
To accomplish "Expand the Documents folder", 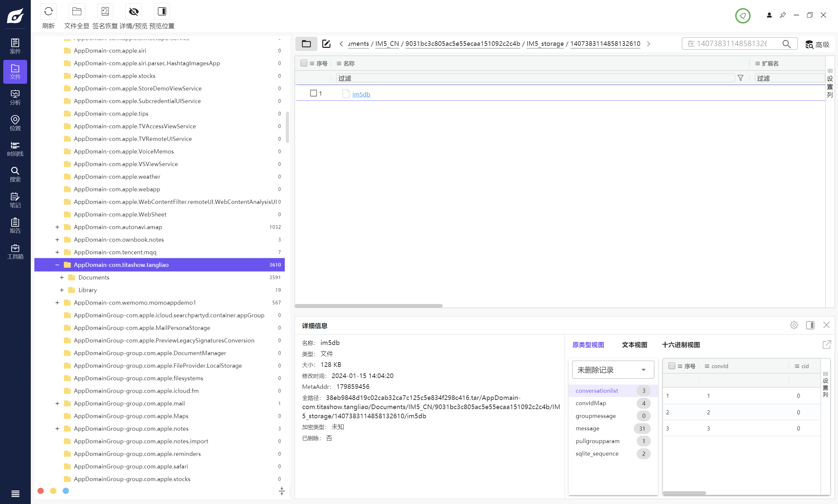I will pyautogui.click(x=62, y=277).
